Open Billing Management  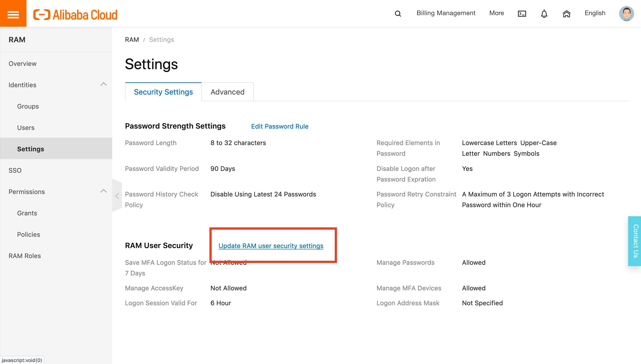[446, 13]
